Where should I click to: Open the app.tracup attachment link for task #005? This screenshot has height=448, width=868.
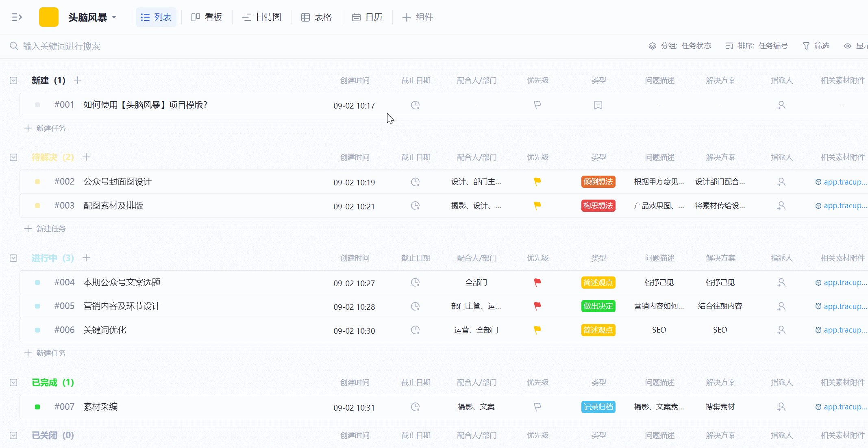tap(844, 306)
